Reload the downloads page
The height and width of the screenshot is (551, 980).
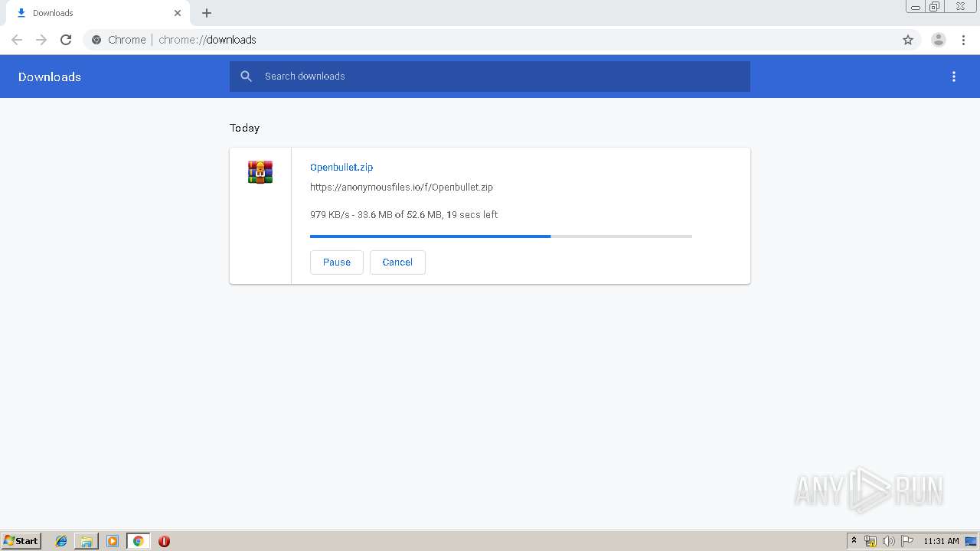(x=66, y=40)
